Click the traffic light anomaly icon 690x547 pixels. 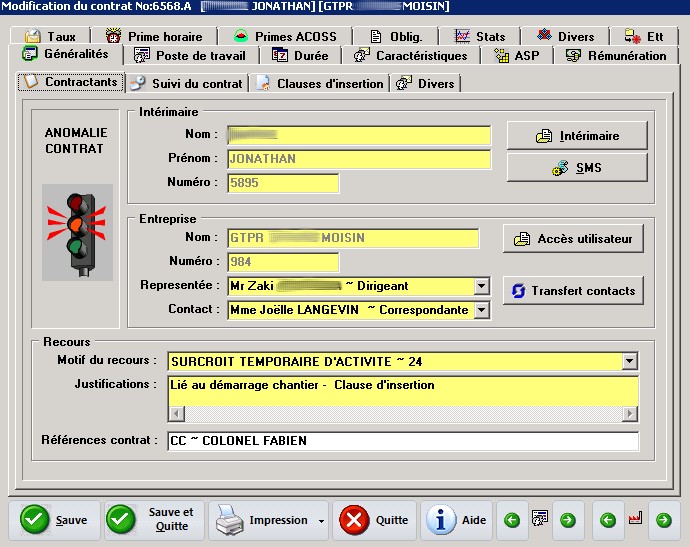click(77, 231)
